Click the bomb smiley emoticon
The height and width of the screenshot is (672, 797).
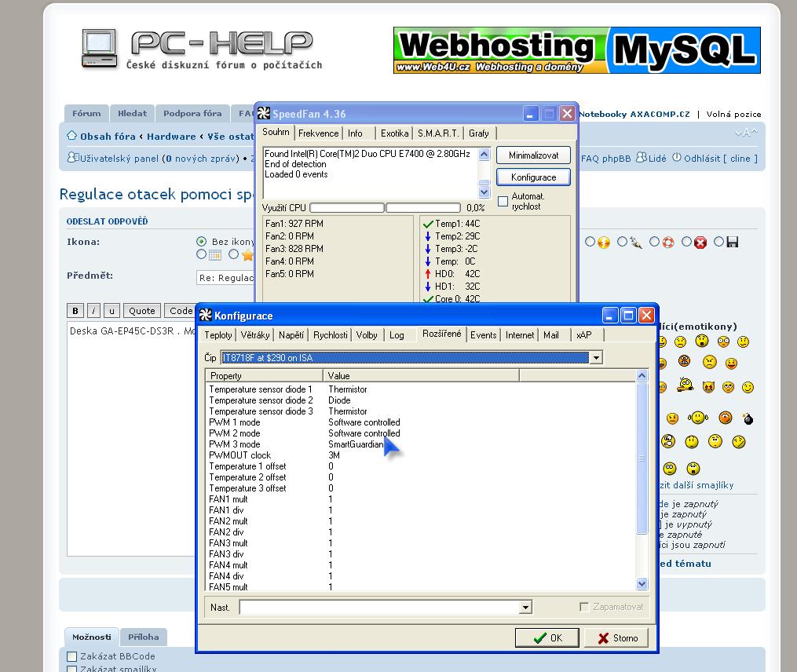748,418
